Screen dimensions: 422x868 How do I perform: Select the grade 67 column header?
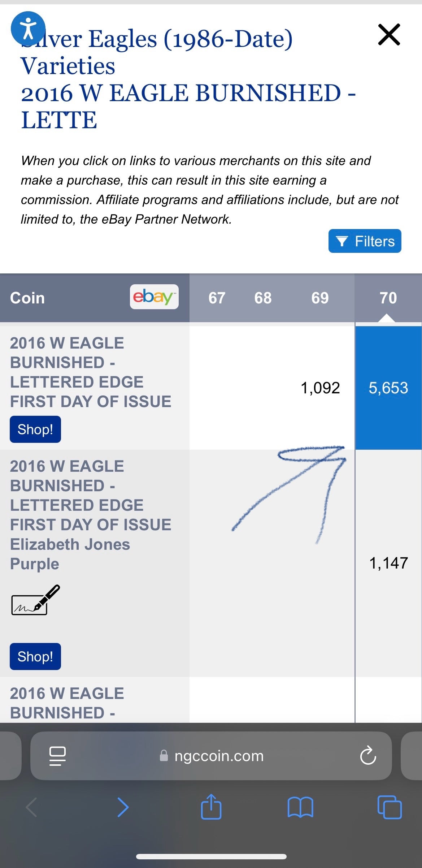(217, 298)
